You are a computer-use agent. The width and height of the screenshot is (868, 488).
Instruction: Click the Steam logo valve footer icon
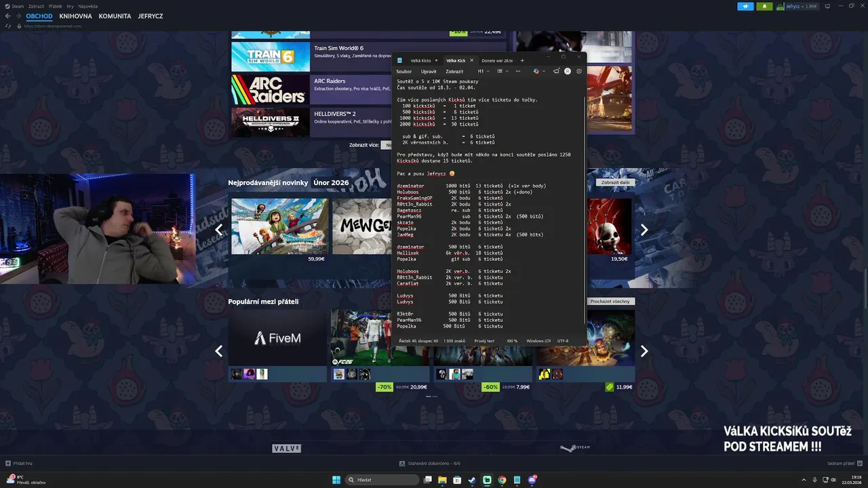pos(575,448)
